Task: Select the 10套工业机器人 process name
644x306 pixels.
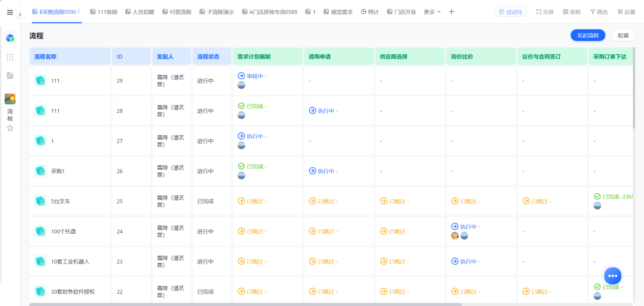Action: point(70,262)
